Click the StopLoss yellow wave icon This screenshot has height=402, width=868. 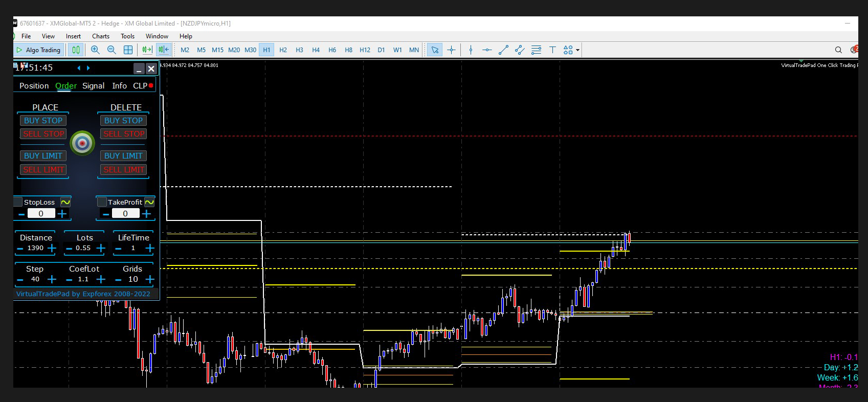65,202
